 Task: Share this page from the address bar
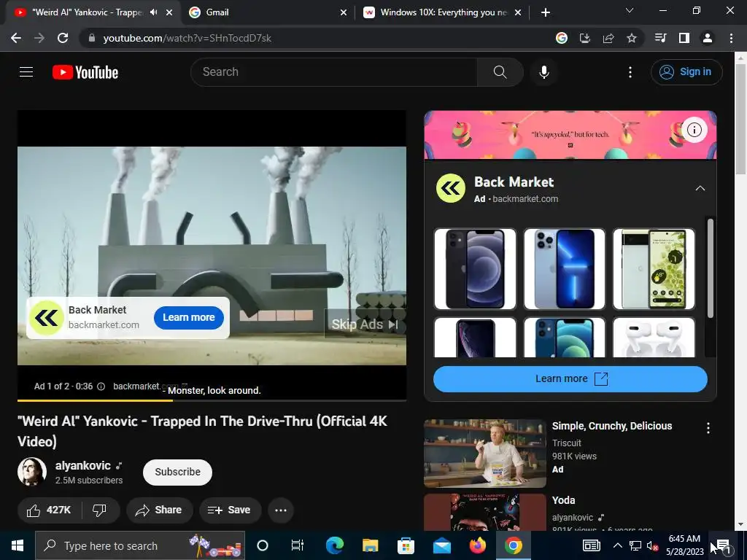point(608,38)
